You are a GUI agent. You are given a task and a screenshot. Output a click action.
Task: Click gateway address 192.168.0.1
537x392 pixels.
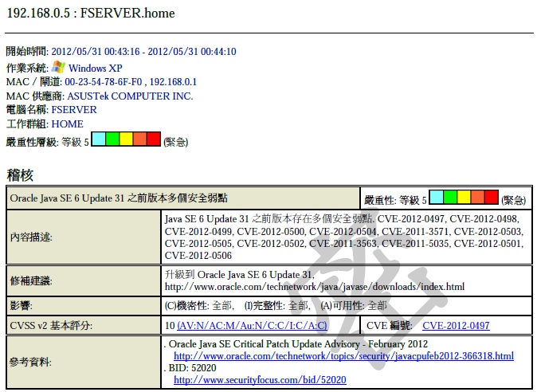pyautogui.click(x=173, y=82)
